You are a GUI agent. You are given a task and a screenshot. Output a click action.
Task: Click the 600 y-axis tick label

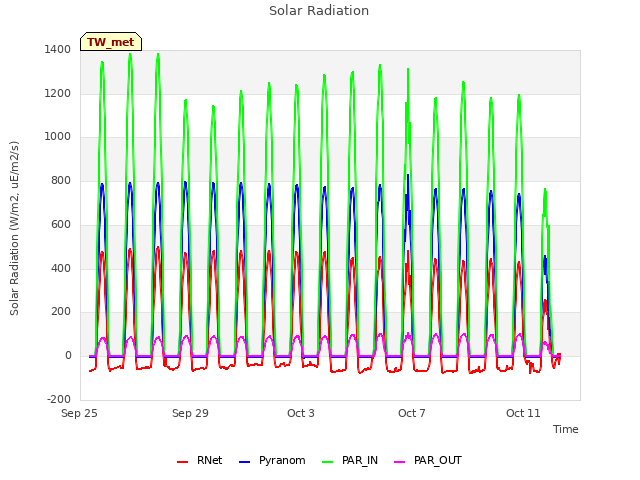click(x=61, y=224)
